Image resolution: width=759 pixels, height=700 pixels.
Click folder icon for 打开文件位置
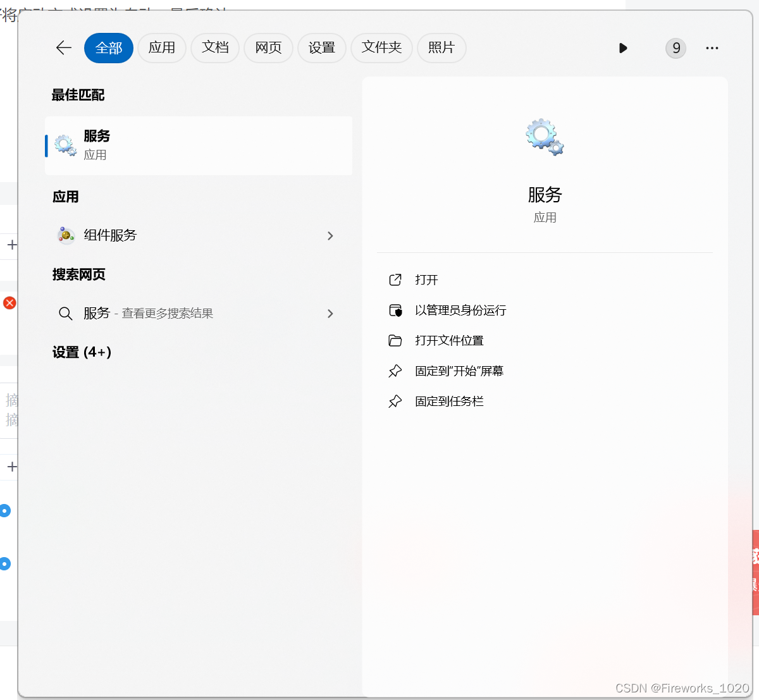(x=395, y=340)
